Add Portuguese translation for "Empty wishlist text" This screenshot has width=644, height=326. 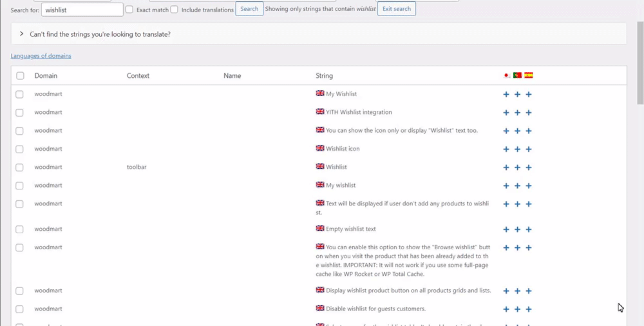[x=518, y=229]
